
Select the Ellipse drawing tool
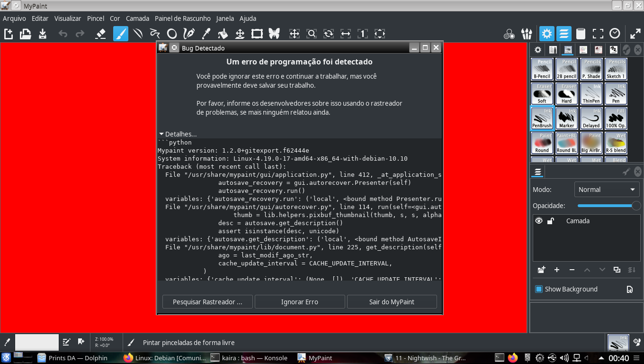172,34
